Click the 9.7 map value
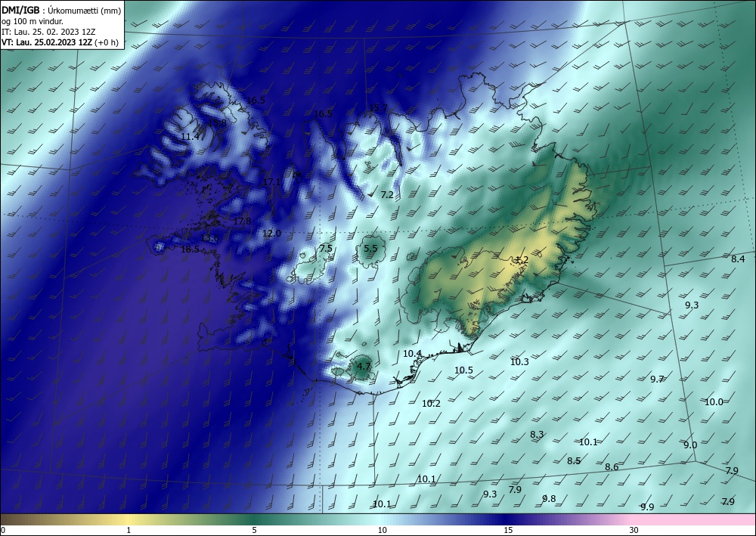756x536 pixels. click(x=657, y=380)
